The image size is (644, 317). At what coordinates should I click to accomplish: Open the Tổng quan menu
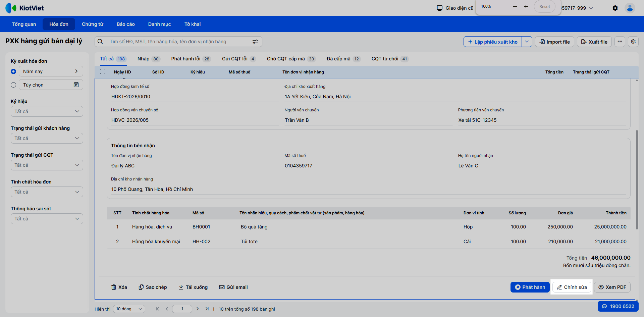tap(24, 24)
